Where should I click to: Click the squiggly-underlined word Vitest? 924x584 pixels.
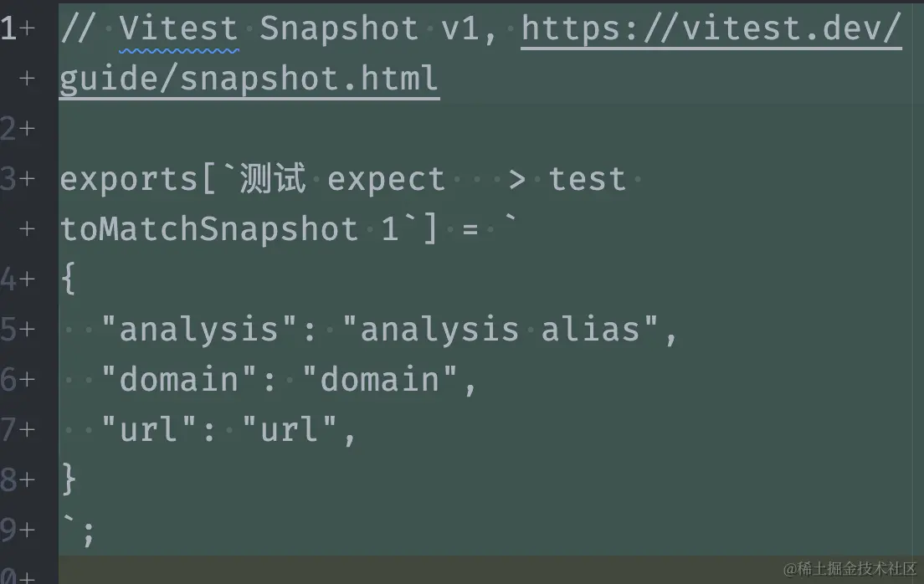click(x=178, y=29)
